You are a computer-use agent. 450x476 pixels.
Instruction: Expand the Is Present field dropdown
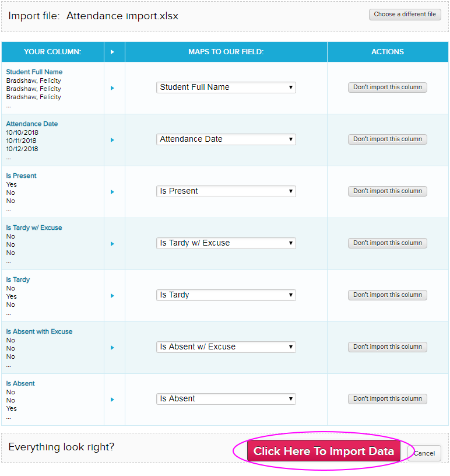[226, 191]
